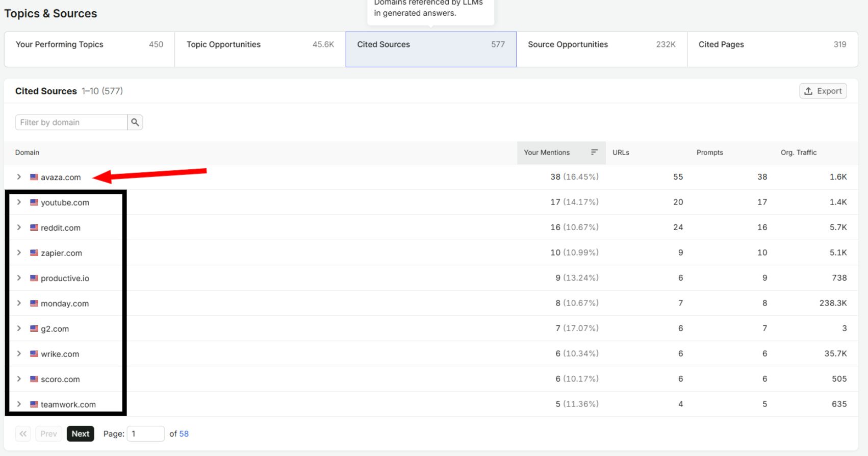Click the wrike.com domain name

point(60,354)
